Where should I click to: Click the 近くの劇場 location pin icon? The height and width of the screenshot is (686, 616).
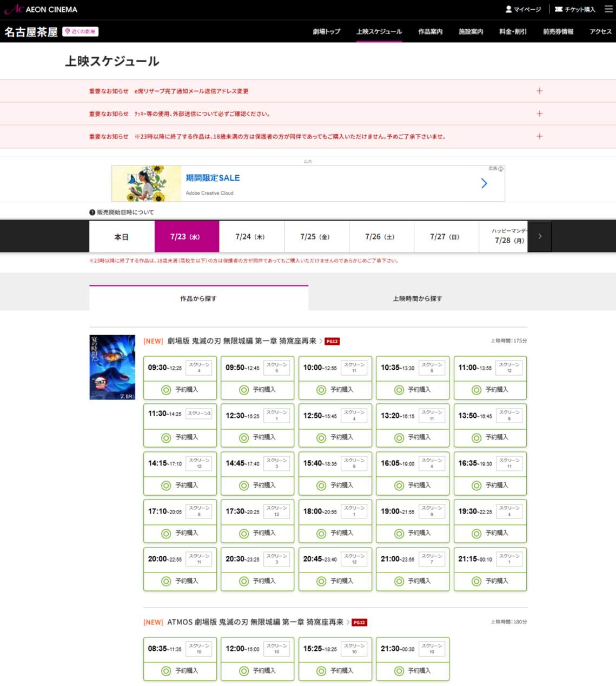[x=68, y=31]
